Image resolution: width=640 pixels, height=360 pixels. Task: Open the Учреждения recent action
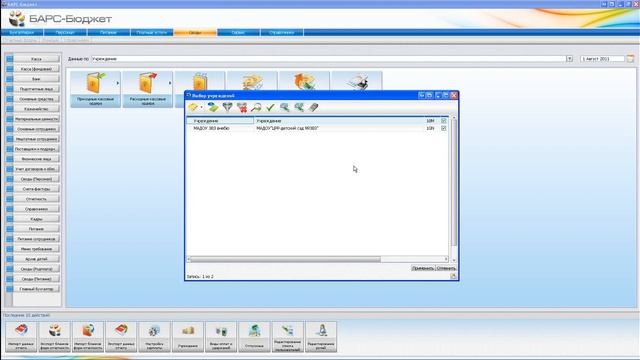(x=188, y=337)
